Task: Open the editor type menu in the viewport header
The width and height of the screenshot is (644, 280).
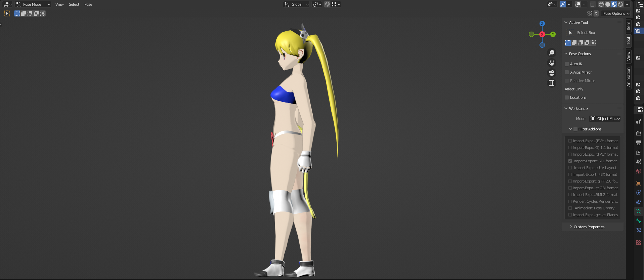Action: (x=7, y=4)
